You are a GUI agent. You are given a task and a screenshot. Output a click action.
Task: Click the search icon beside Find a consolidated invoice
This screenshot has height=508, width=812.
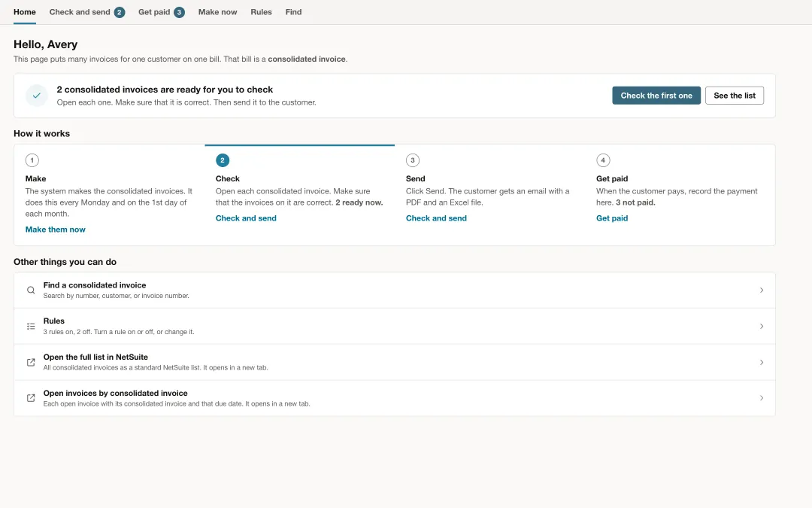tap(31, 291)
